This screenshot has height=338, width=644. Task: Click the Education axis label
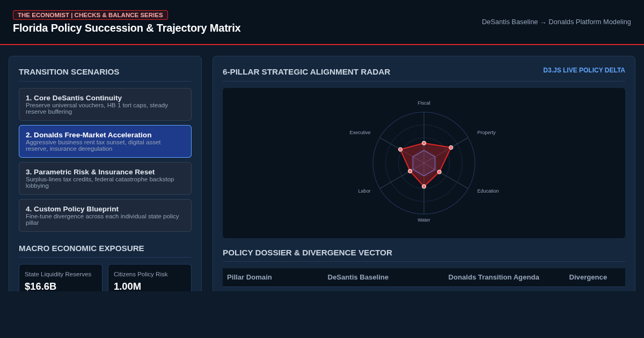tap(488, 191)
